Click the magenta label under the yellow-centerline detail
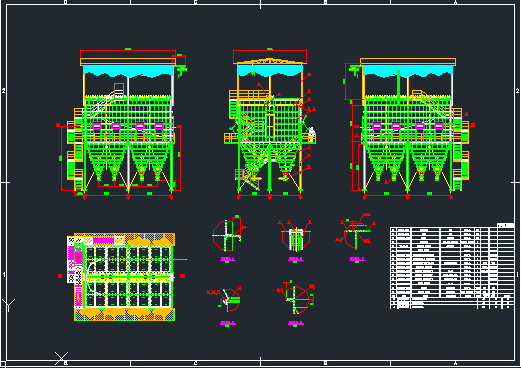The width and height of the screenshot is (521, 368). point(296,259)
